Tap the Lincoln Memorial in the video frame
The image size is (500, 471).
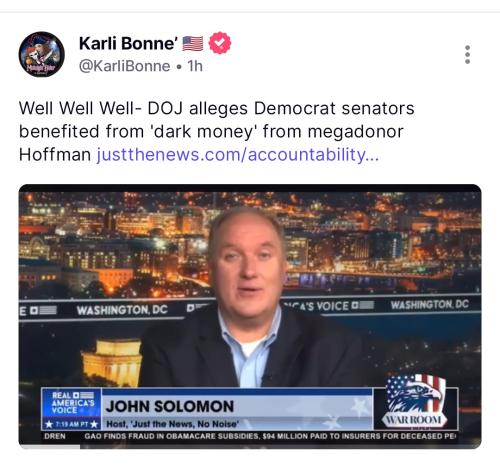(x=113, y=362)
